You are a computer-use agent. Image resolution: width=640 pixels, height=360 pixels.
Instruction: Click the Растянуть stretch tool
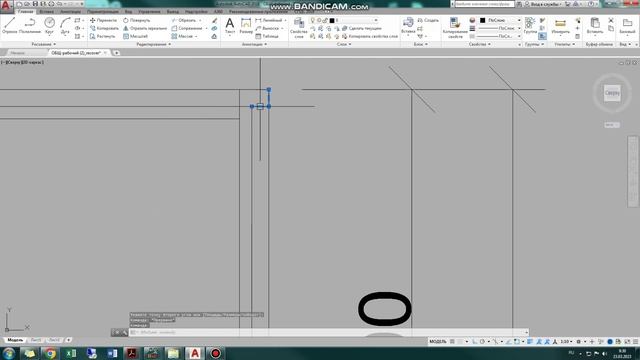[103, 36]
